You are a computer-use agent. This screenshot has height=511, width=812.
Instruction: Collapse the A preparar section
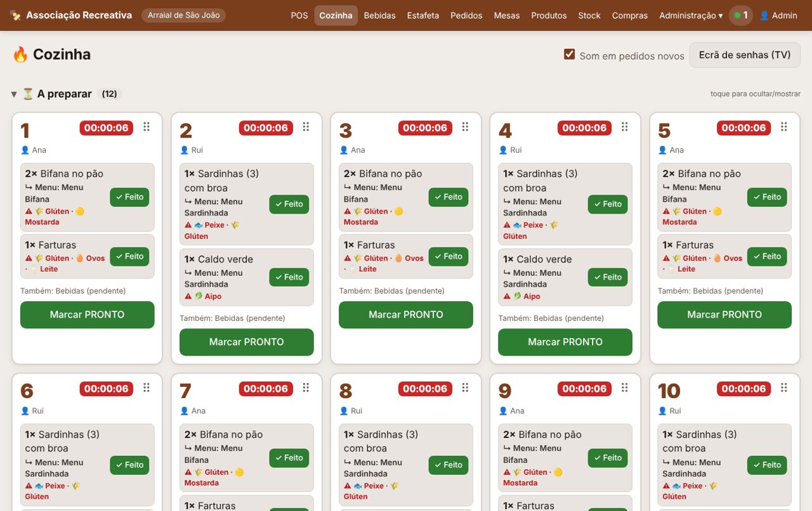coord(14,94)
